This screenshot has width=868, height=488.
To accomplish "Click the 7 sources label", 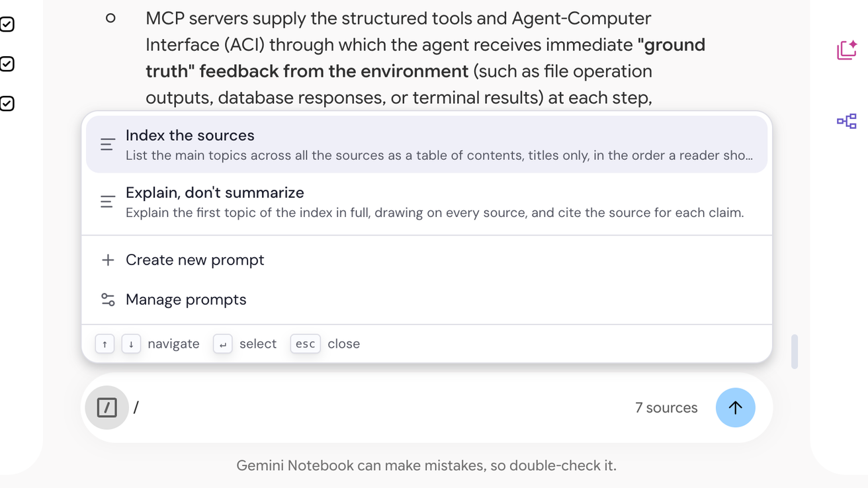I will coord(666,407).
